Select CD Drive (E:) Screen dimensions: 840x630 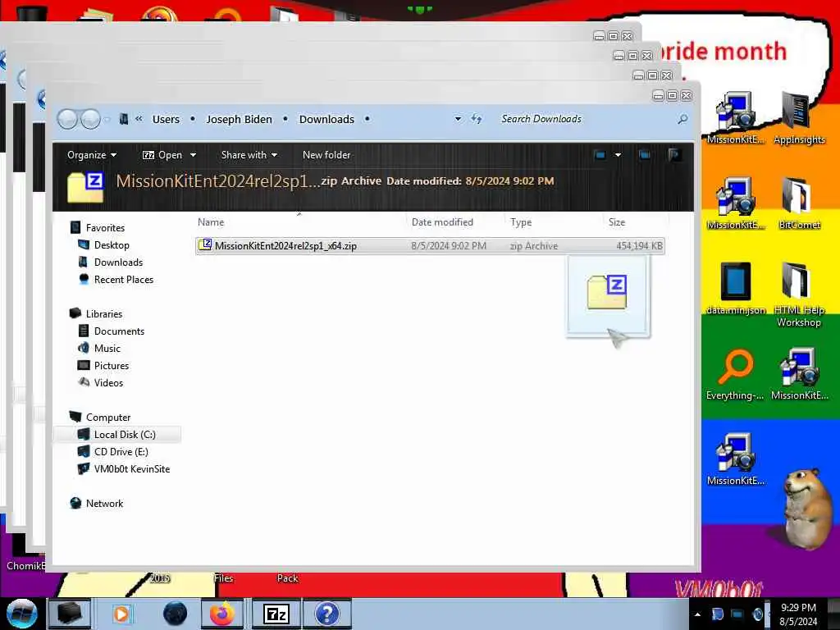[113, 452]
